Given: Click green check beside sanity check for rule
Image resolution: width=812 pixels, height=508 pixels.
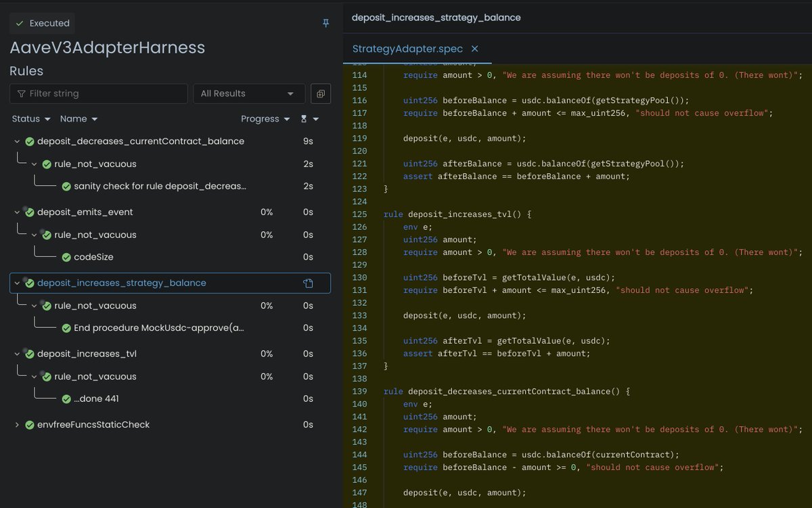Looking at the screenshot, I should click(66, 186).
